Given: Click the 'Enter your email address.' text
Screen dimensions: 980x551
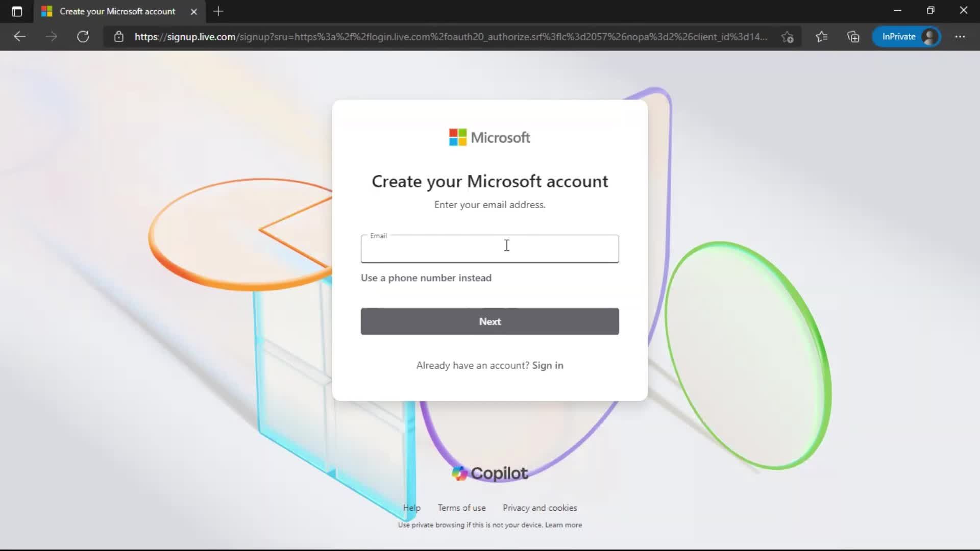Looking at the screenshot, I should 489,205.
